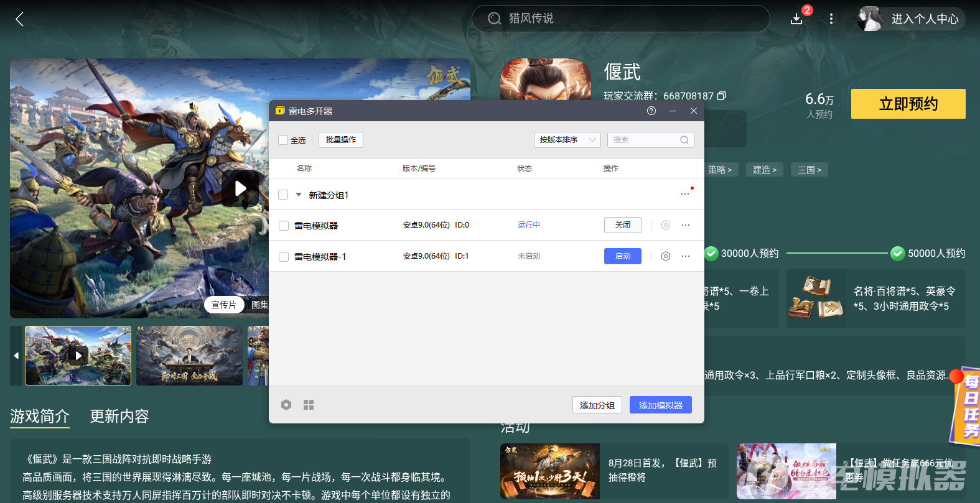Switch to the 更新内容 tab
Screen dimensions: 980x503
(119, 416)
